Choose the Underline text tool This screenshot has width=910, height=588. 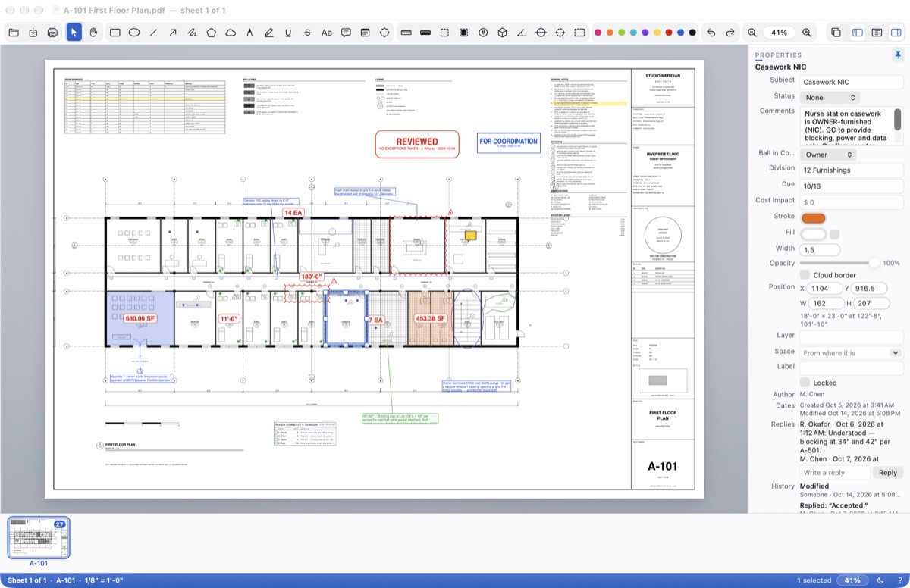[x=288, y=33]
